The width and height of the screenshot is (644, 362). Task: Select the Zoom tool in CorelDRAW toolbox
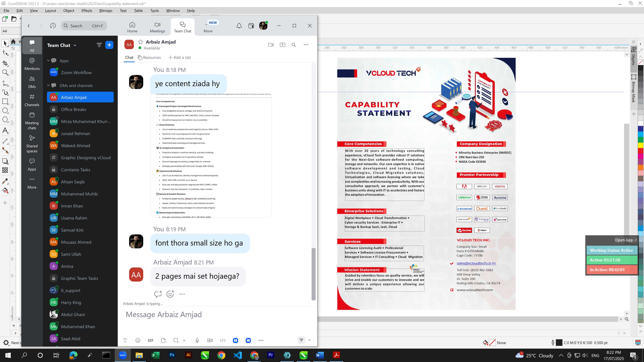(5, 72)
